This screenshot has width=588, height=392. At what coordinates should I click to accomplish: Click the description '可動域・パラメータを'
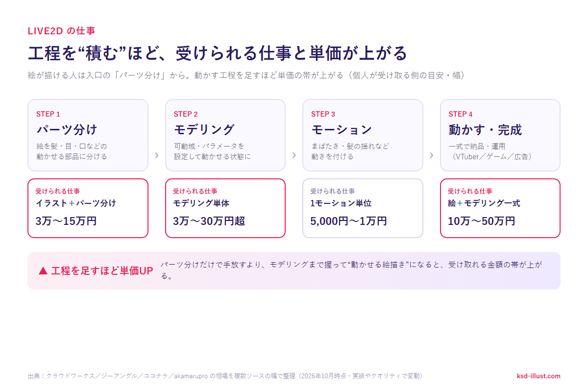209,146
